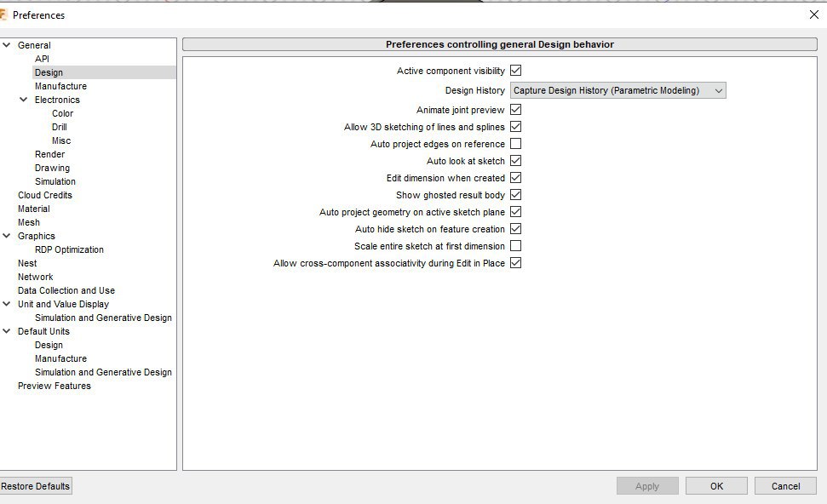Click the Fusion app icon in title bar
The image size is (827, 504).
click(x=3, y=14)
